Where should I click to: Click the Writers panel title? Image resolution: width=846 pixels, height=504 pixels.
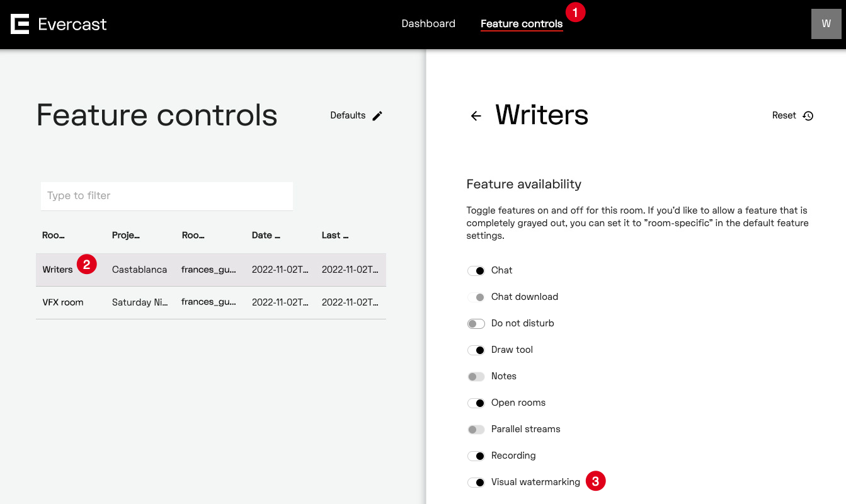click(542, 115)
